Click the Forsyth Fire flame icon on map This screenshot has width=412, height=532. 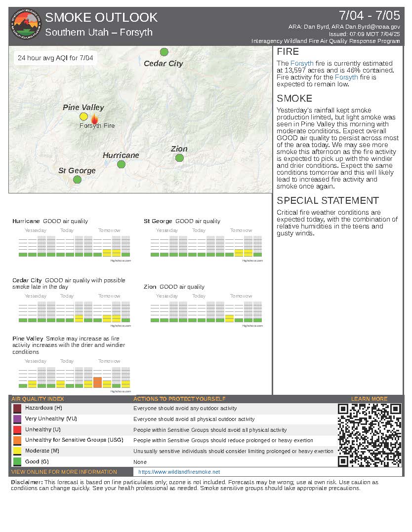pyautogui.click(x=94, y=118)
